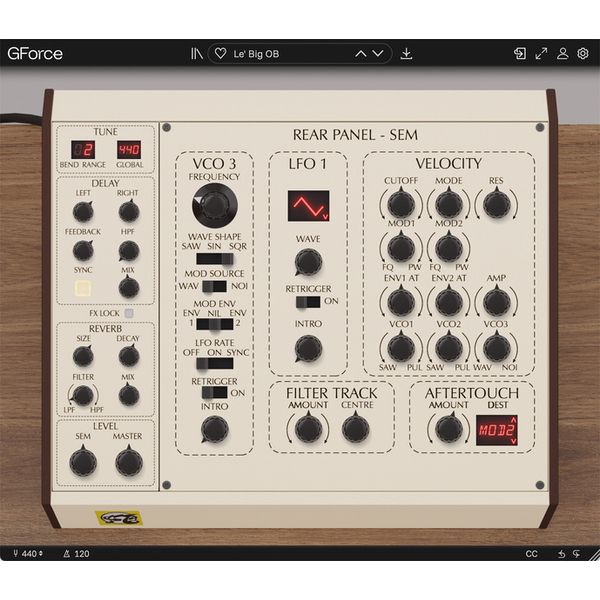Click the Le' Big OB preset name

click(256, 54)
